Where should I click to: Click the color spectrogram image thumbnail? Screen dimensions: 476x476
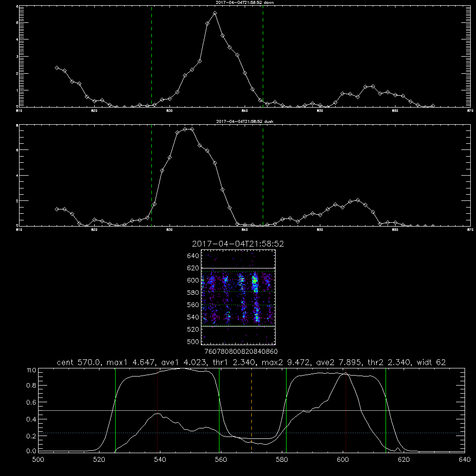pyautogui.click(x=238, y=297)
